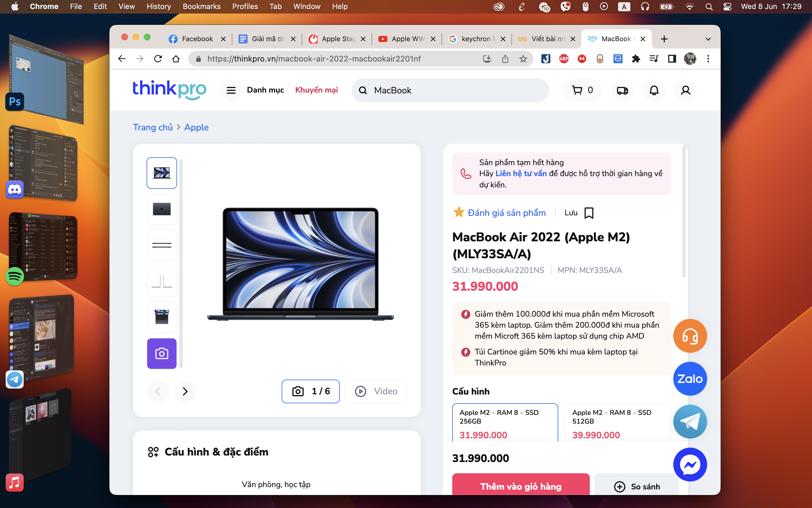Open the Khuyến mại link

coord(316,90)
